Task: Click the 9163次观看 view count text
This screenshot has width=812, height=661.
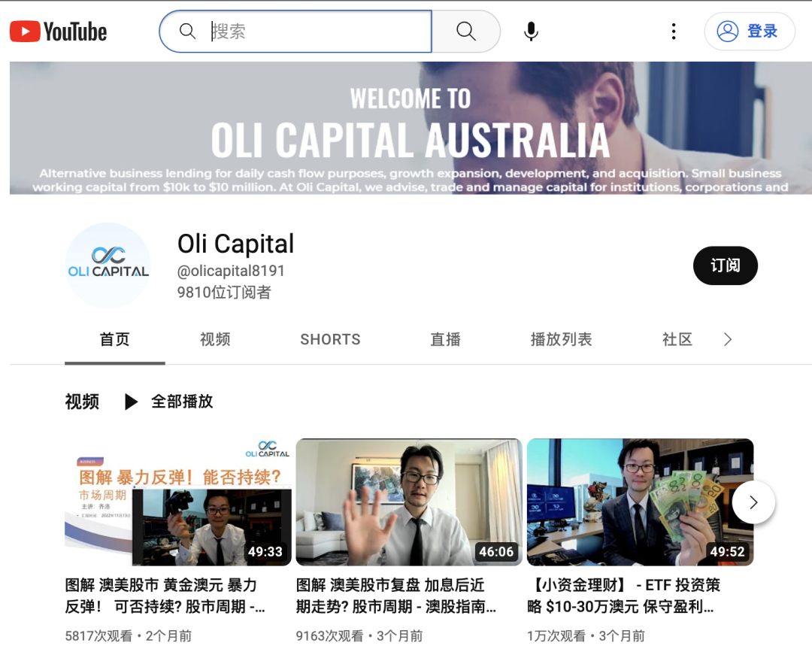Action: coord(329,635)
